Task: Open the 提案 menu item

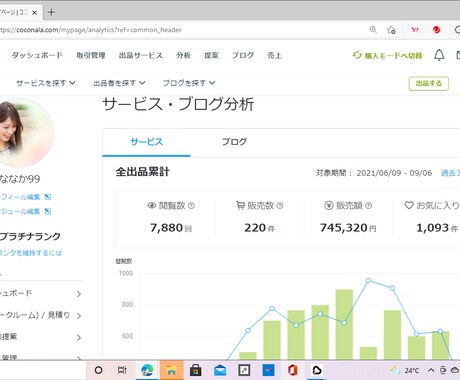Action: [x=211, y=55]
